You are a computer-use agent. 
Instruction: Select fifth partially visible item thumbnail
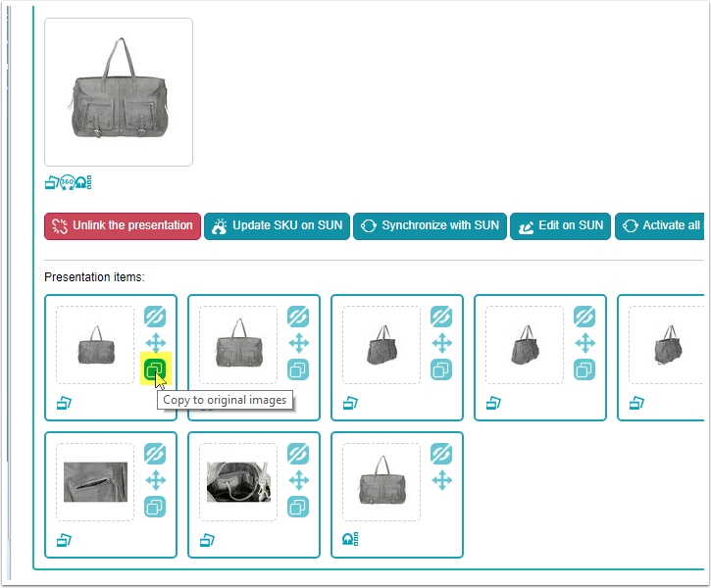(667, 345)
